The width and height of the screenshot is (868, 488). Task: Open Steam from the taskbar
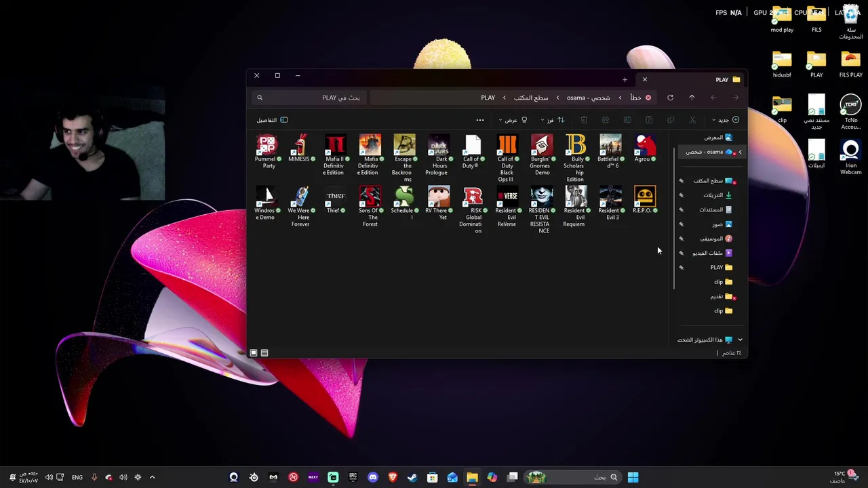[x=412, y=477]
